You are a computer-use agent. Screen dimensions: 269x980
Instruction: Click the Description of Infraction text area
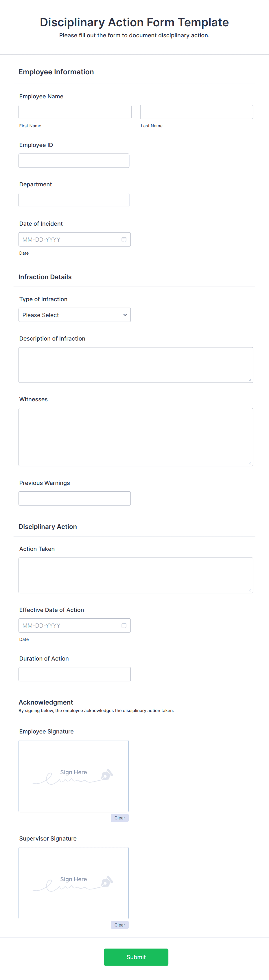[x=135, y=364]
